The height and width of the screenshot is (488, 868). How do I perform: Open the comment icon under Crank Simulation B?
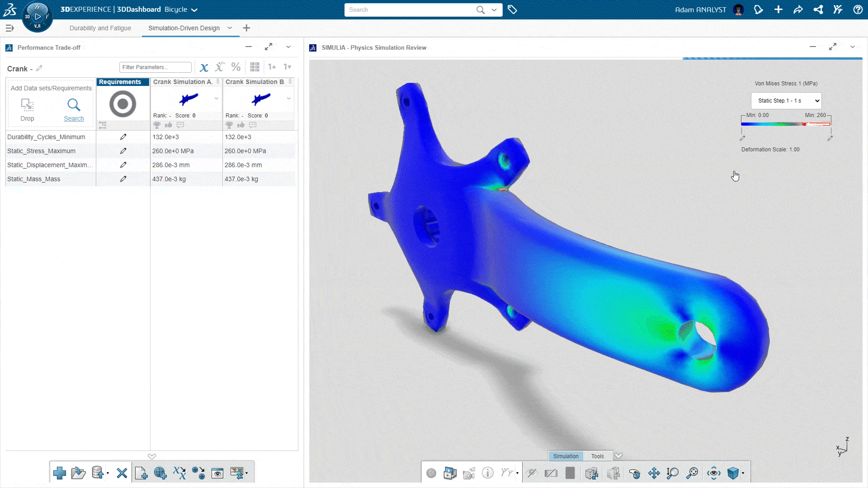click(x=253, y=125)
